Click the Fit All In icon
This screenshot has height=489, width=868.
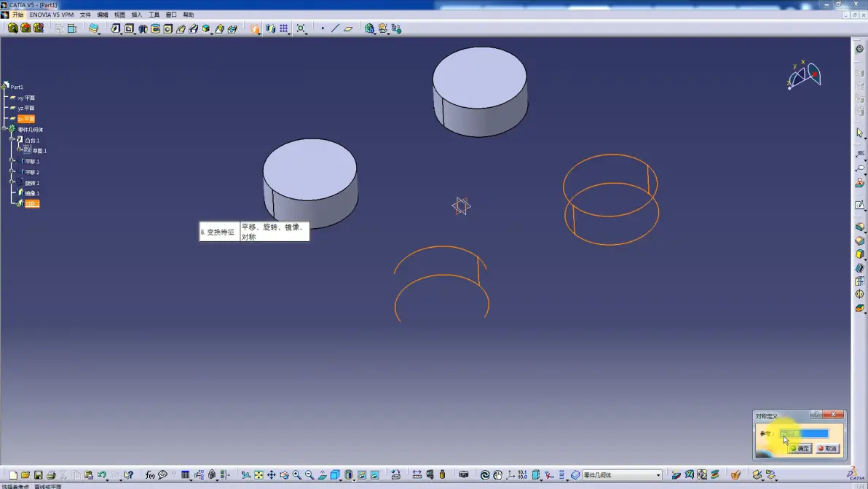(x=259, y=475)
